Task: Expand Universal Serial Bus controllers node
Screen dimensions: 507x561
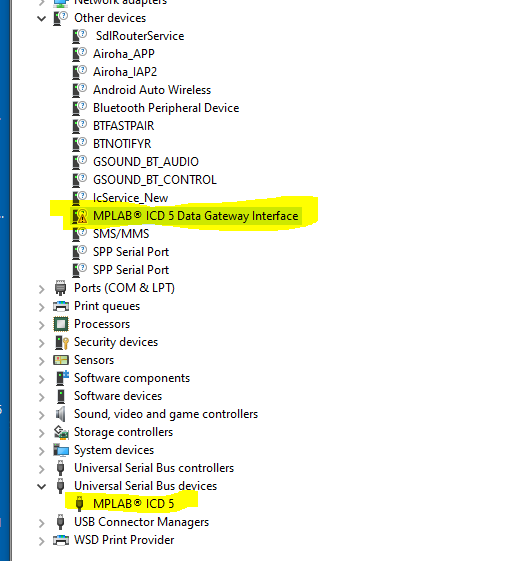Action: [x=42, y=469]
